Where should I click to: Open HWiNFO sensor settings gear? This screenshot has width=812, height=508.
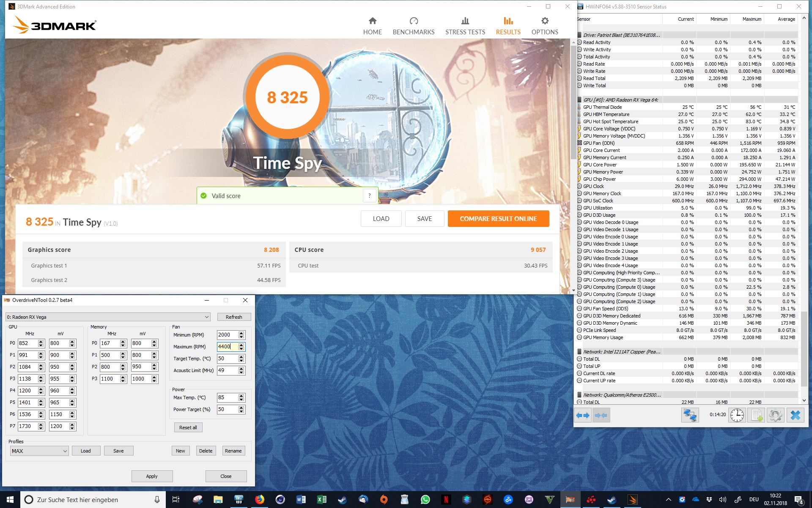point(775,415)
